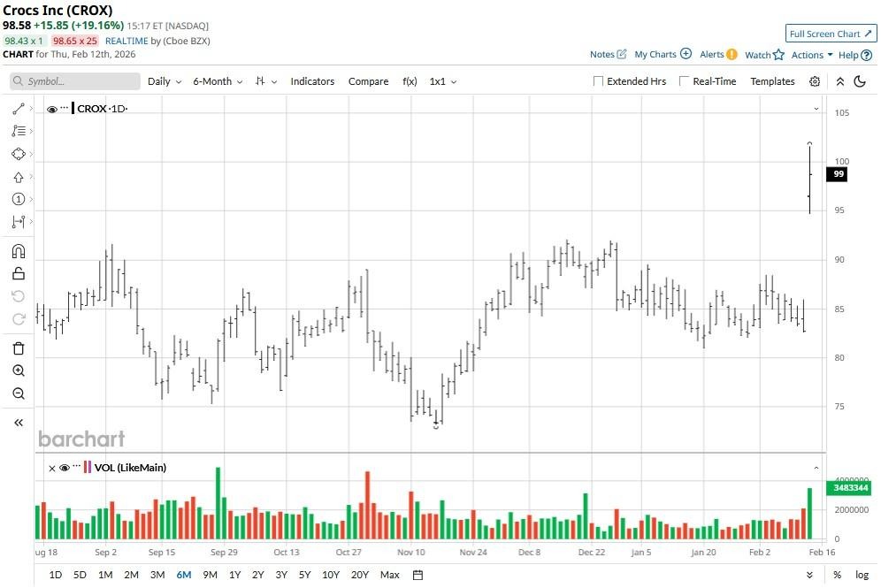Open the price range measure tool

pyautogui.click(x=18, y=222)
